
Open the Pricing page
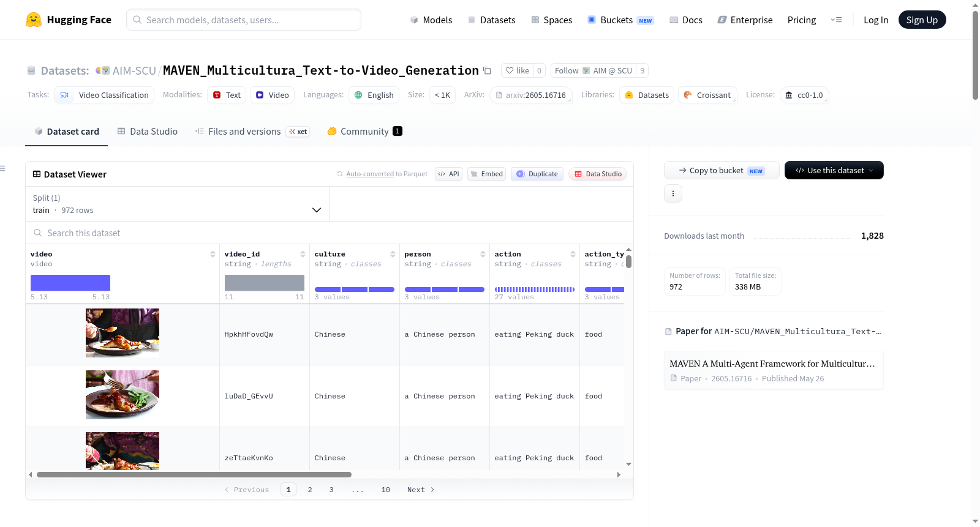[x=802, y=20]
